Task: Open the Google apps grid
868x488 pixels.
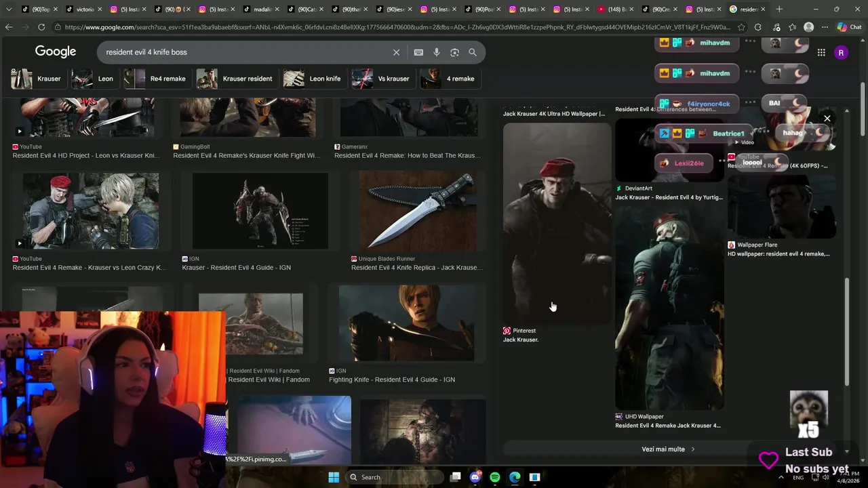Action: [821, 52]
